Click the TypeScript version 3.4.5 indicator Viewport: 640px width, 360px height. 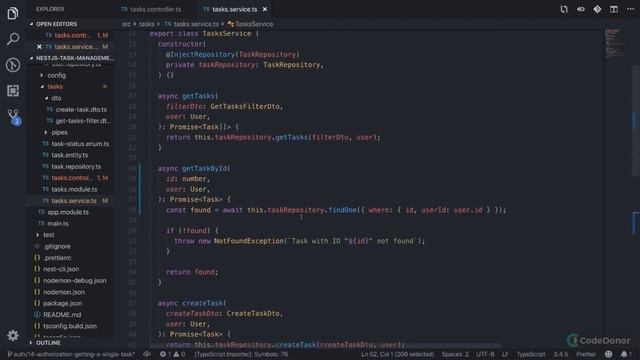coord(561,354)
